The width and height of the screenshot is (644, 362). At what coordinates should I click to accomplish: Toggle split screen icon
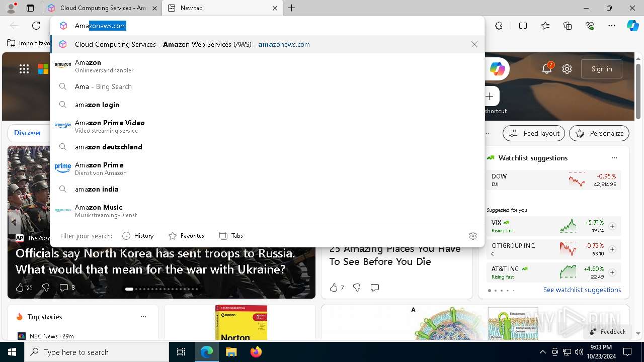click(x=523, y=26)
